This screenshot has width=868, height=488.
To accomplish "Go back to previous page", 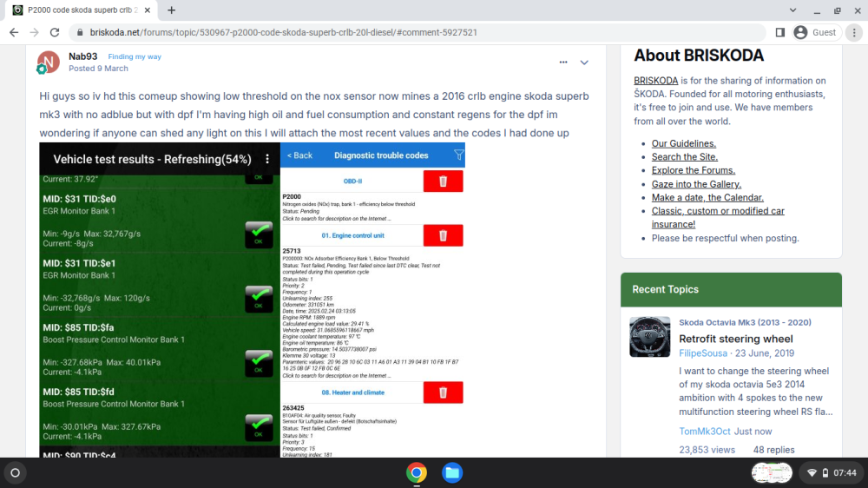I will pos(14,33).
